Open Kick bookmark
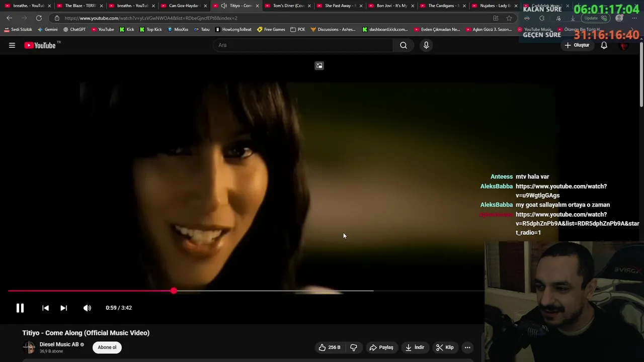This screenshot has height=362, width=644. pos(127,30)
